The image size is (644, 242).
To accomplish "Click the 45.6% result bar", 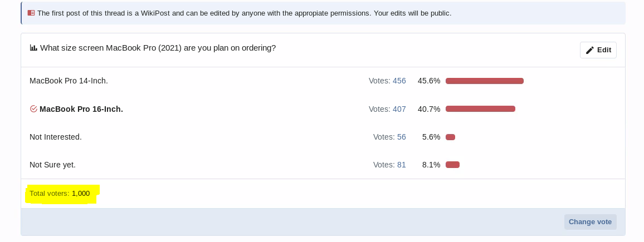I will [x=484, y=81].
